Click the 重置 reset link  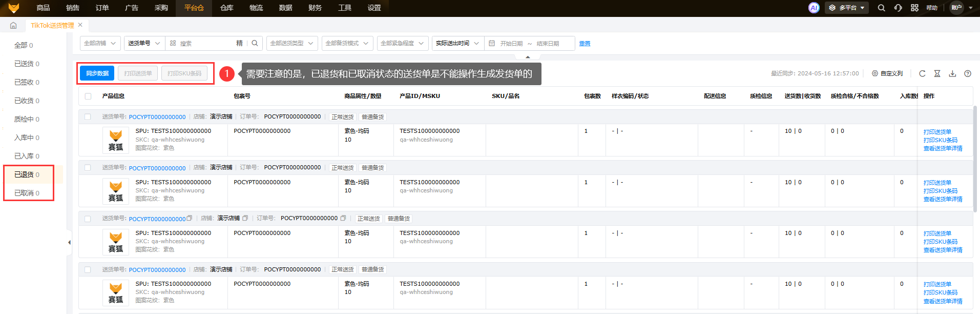click(x=585, y=44)
